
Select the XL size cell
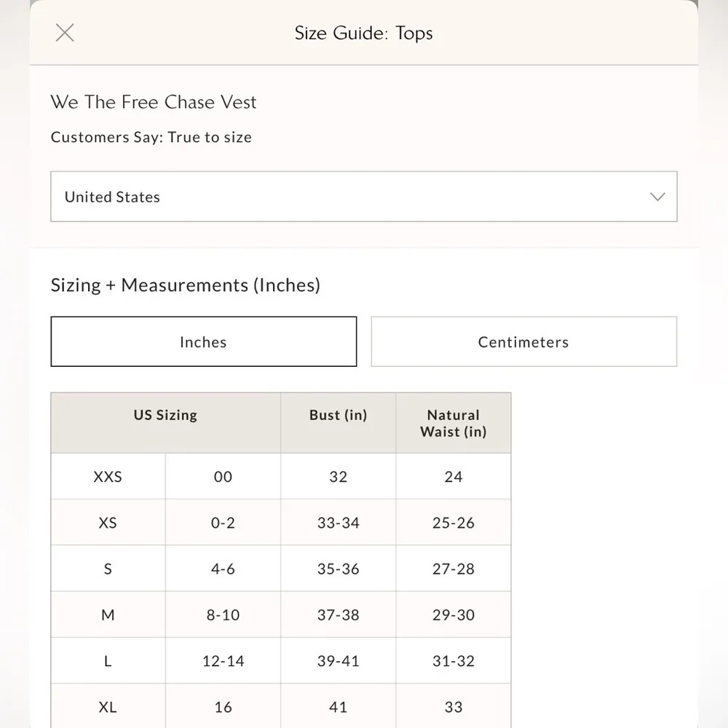click(x=108, y=707)
